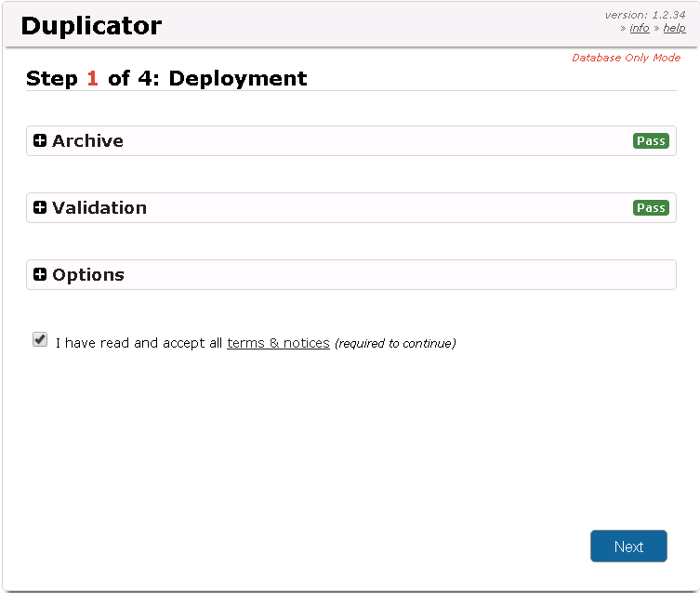Image resolution: width=700 pixels, height=593 pixels.
Task: Click the red step number 1
Action: [92, 78]
